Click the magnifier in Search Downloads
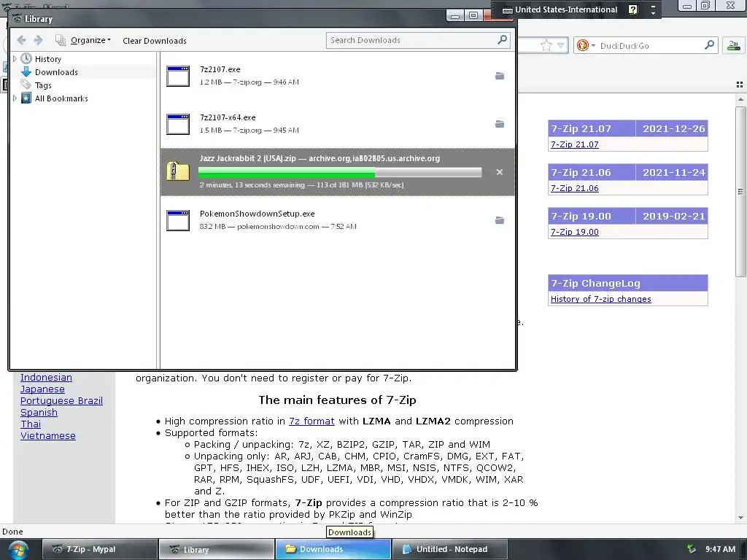The image size is (747, 560). 502,40
